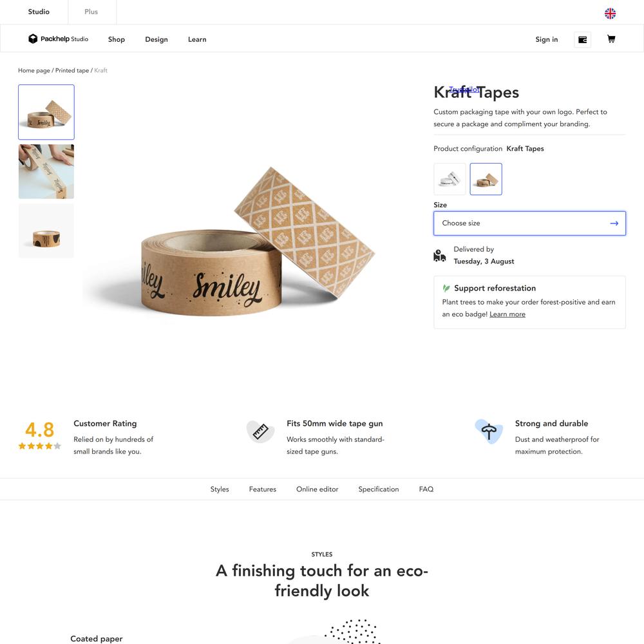The image size is (644, 644).
Task: Select the kraft tape product configuration
Action: click(x=486, y=179)
